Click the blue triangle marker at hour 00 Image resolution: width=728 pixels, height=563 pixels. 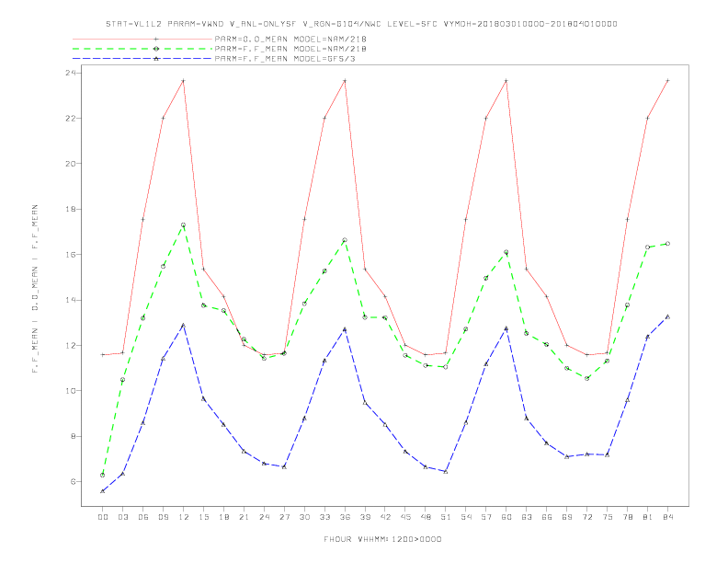(103, 491)
